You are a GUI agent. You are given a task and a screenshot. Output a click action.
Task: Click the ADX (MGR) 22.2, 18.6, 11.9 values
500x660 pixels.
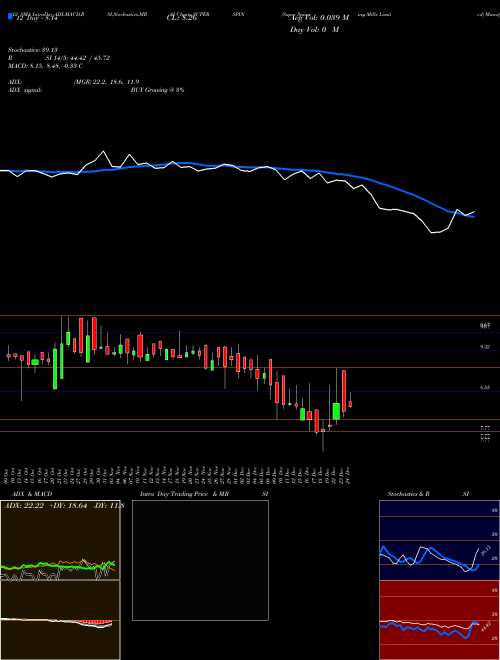(x=106, y=82)
